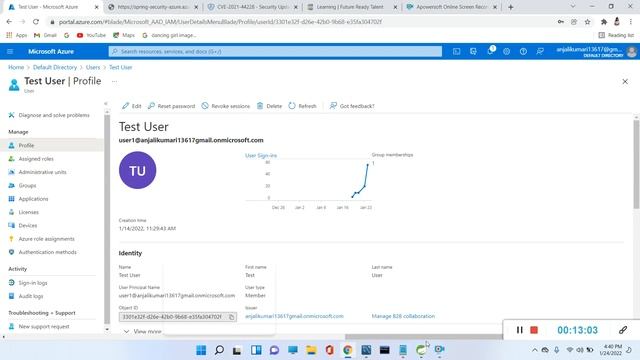Image resolution: width=640 pixels, height=360 pixels.
Task: Open Cloud Shell from the top bar
Action: pyautogui.click(x=456, y=51)
